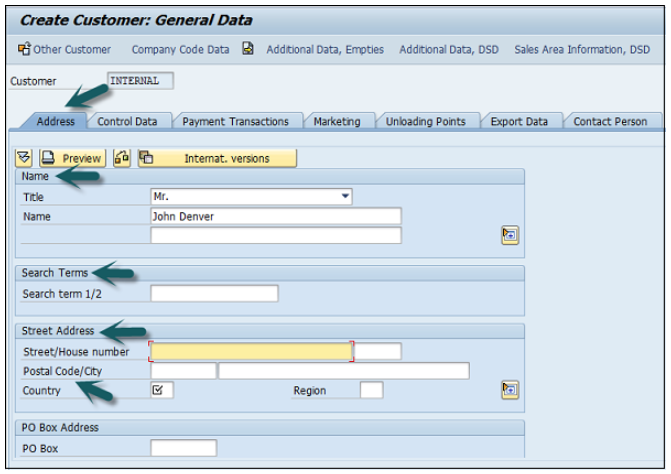Switch to the Control Data tab
671x474 pixels.
pyautogui.click(x=127, y=122)
